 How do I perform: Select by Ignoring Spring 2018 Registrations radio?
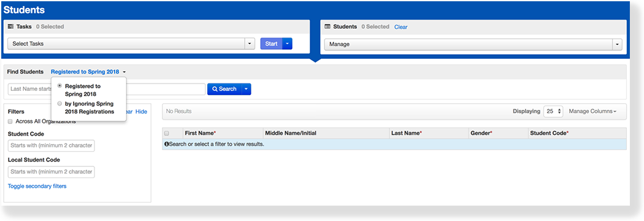[60, 104]
